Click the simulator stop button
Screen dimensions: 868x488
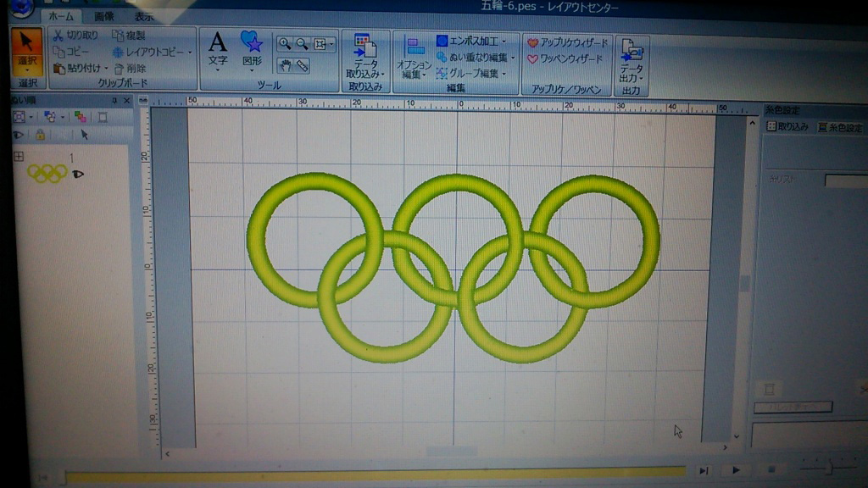click(771, 469)
